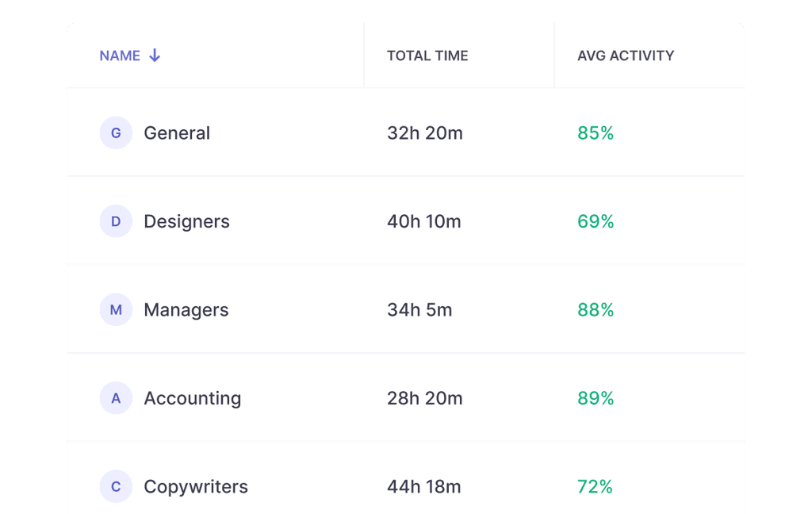The height and width of the screenshot is (514, 812).
Task: Toggle the TOTAL TIME column sort order
Action: click(427, 56)
